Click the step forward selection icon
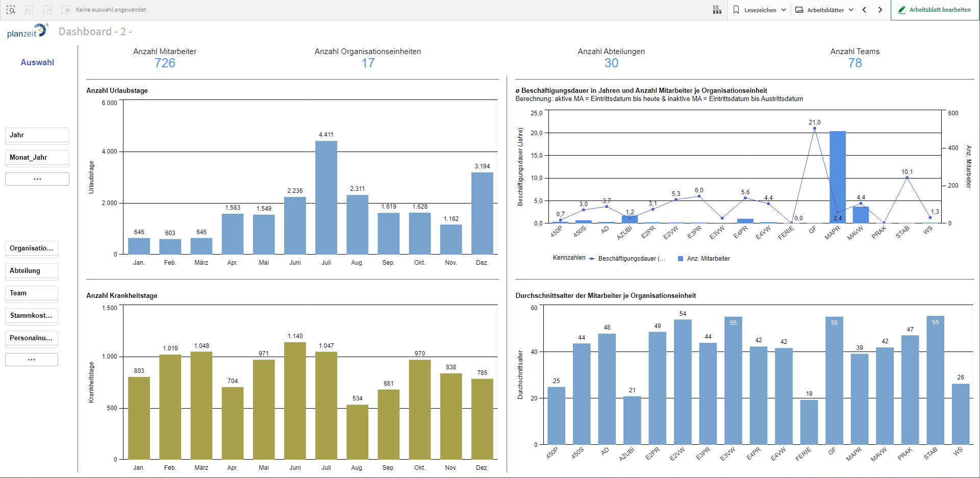The width and height of the screenshot is (980, 478). coord(47,10)
